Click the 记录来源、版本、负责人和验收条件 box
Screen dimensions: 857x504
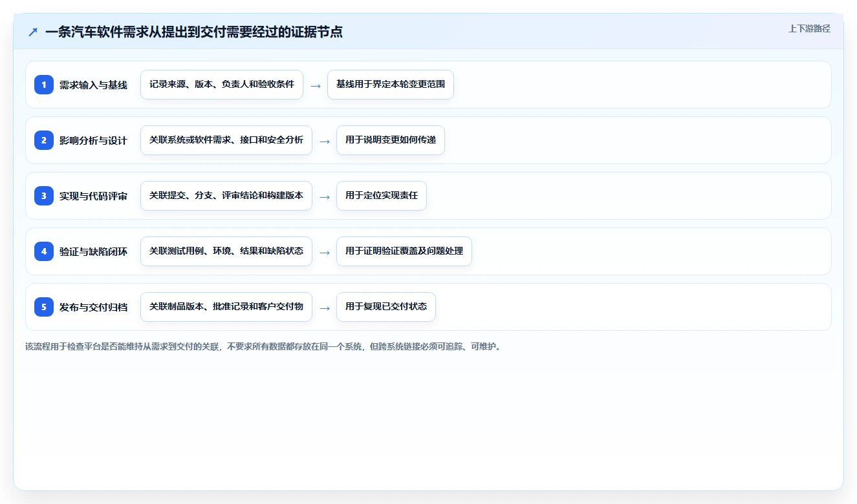point(222,85)
